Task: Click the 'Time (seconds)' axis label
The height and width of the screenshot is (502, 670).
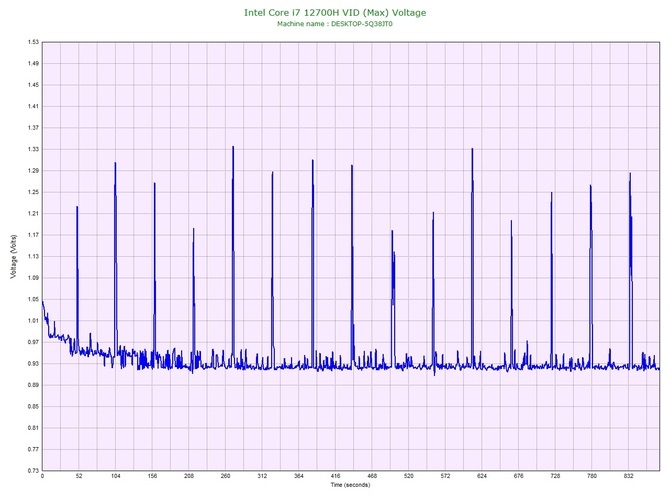Action: click(350, 485)
